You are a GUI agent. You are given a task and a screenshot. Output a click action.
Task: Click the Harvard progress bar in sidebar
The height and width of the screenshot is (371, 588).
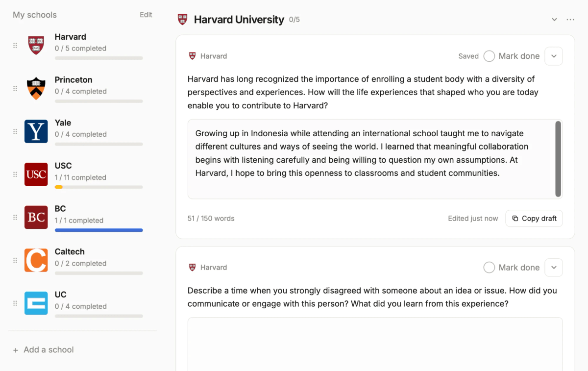(x=98, y=58)
